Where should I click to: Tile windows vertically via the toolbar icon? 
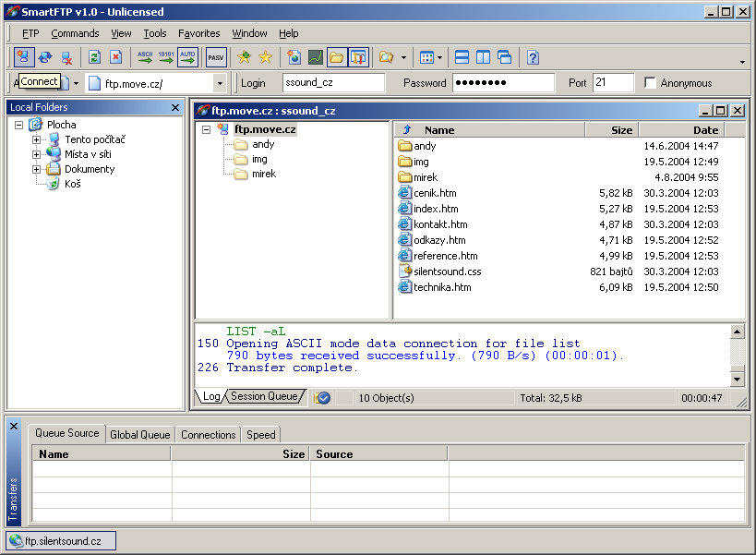pyautogui.click(x=483, y=57)
